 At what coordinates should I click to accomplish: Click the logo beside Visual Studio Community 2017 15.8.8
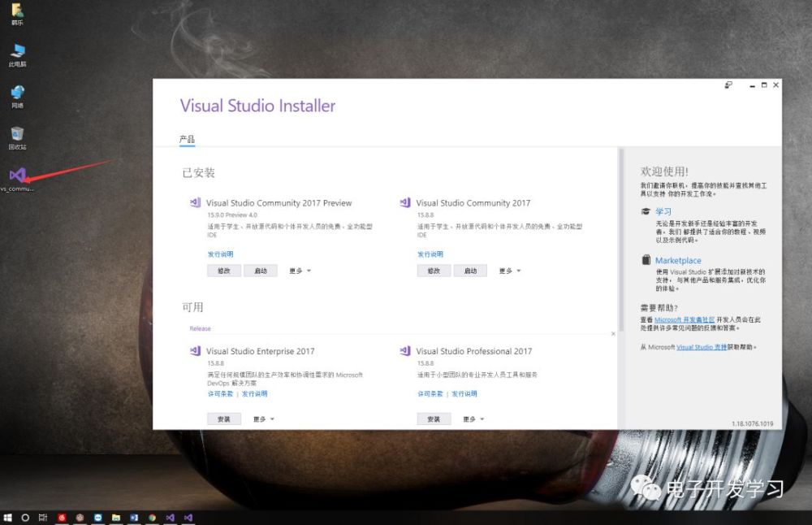tap(405, 202)
